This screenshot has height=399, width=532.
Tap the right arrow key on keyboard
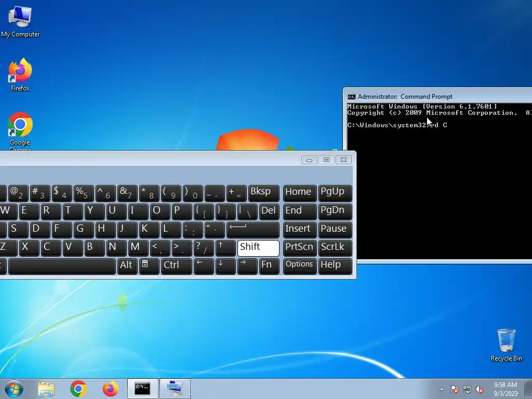tap(247, 267)
